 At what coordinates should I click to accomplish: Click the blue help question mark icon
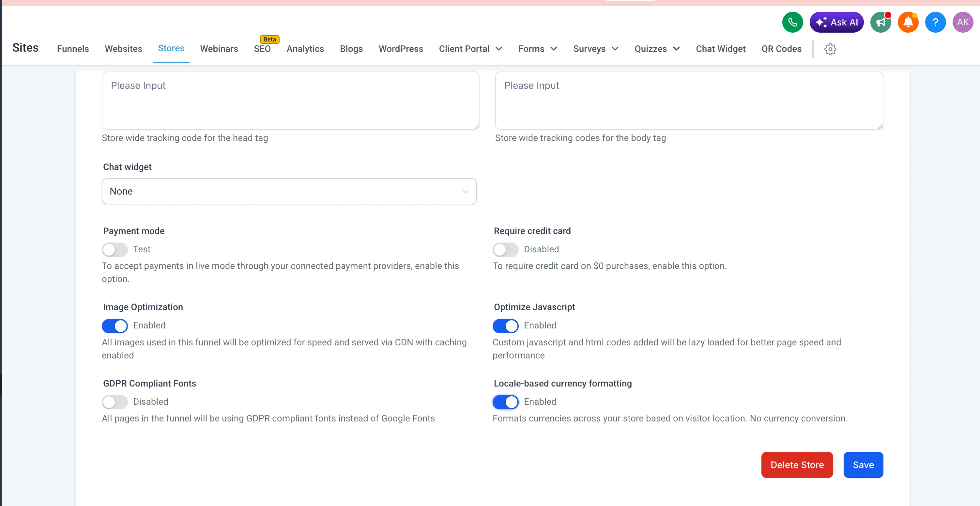coord(935,22)
